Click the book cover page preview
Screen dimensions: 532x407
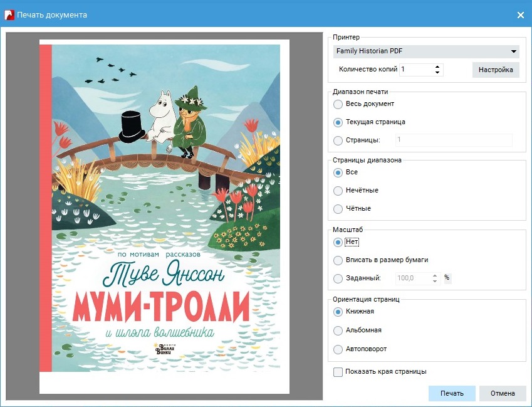pos(165,216)
